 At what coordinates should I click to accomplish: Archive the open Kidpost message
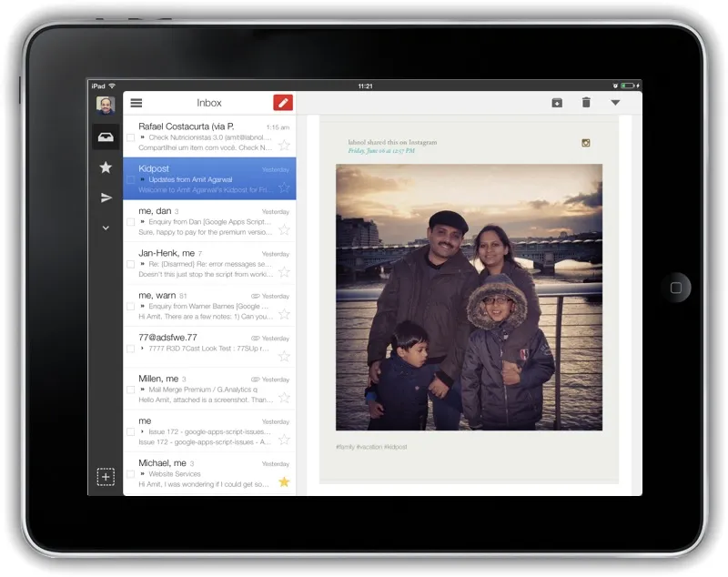(x=557, y=103)
